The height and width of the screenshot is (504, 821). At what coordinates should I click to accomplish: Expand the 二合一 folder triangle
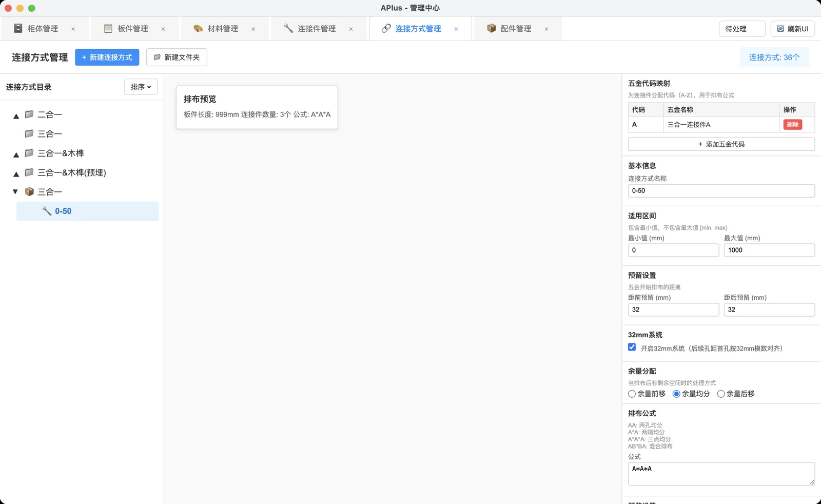point(16,116)
